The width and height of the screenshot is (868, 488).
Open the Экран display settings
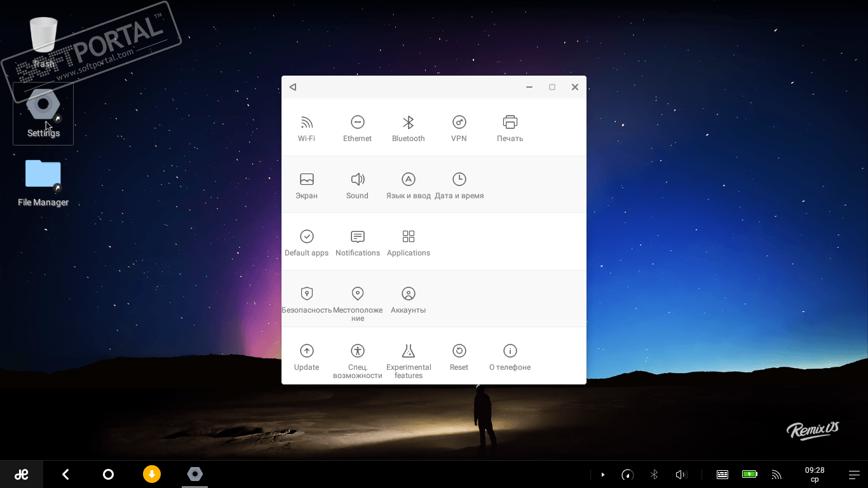[x=306, y=186]
